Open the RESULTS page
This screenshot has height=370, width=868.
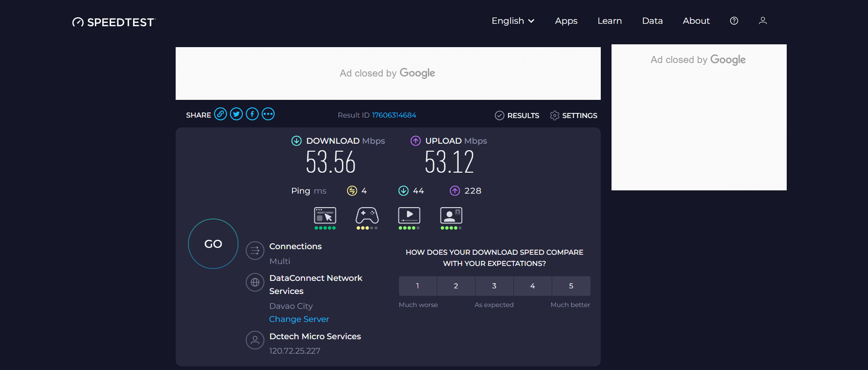(x=517, y=115)
